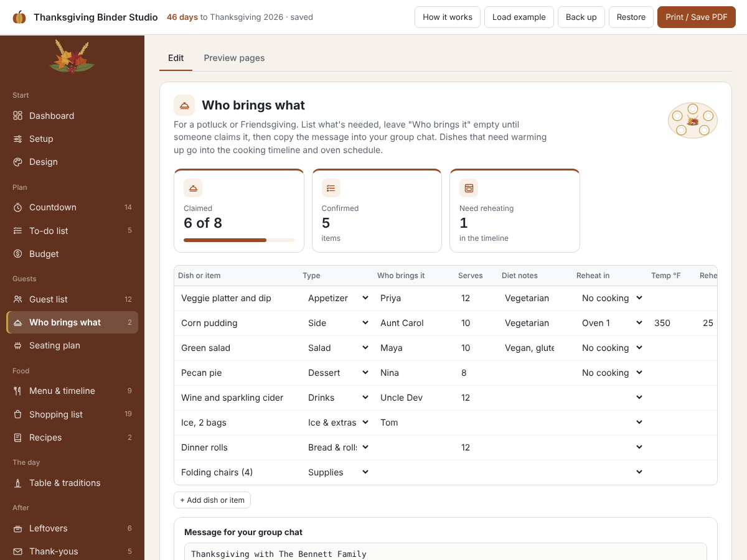Image resolution: width=747 pixels, height=560 pixels.
Task: Click the To-do list icon
Action: (18, 231)
